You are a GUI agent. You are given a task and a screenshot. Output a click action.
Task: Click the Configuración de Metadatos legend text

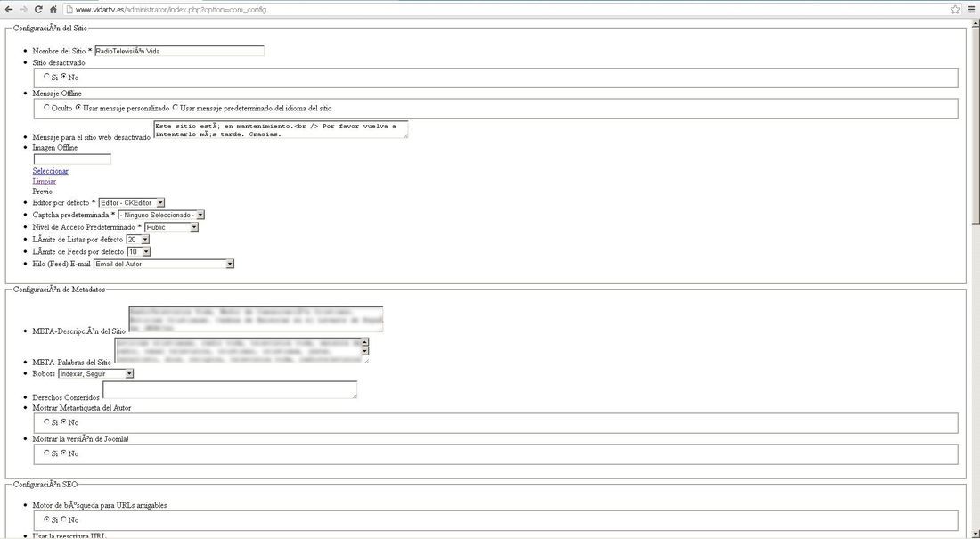point(60,290)
